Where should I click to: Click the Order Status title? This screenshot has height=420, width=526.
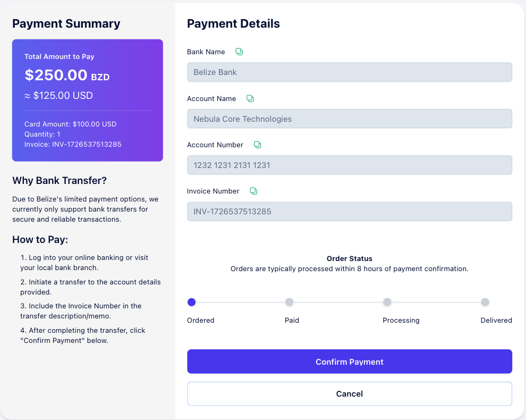(349, 258)
